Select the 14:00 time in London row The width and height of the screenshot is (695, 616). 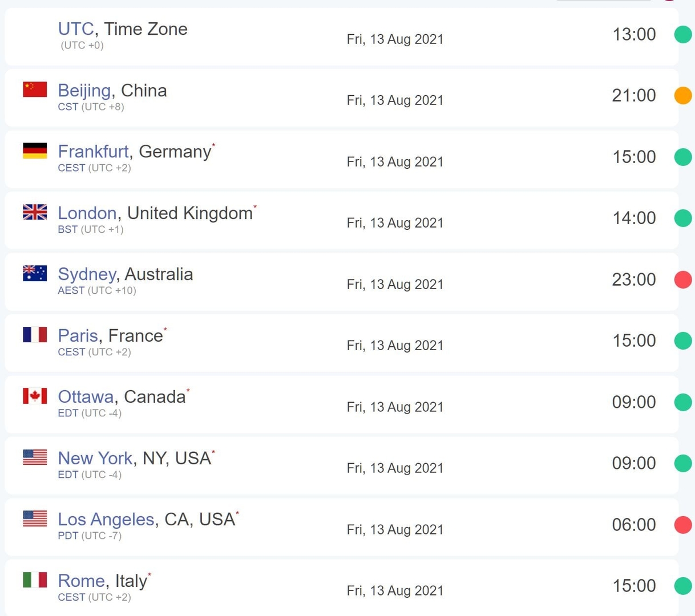634,218
